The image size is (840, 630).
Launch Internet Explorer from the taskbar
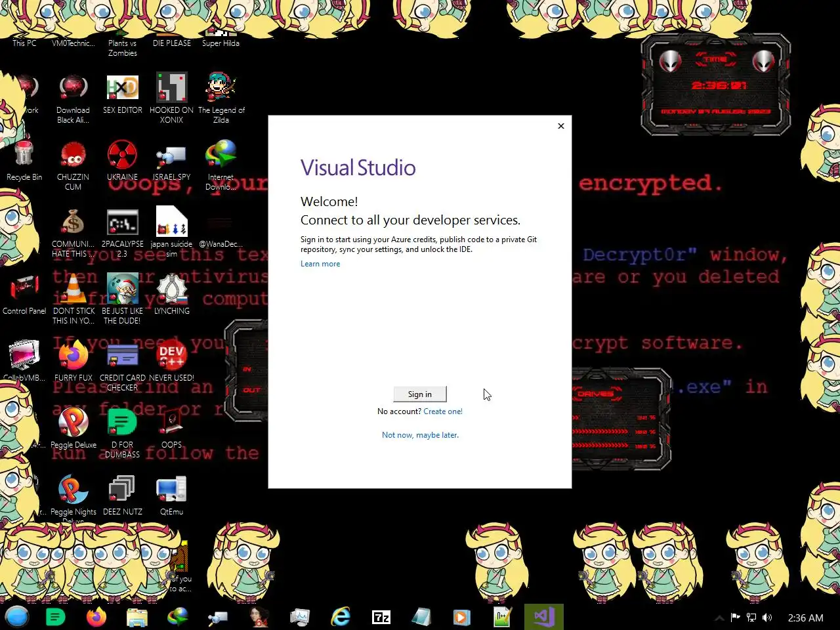click(x=341, y=617)
